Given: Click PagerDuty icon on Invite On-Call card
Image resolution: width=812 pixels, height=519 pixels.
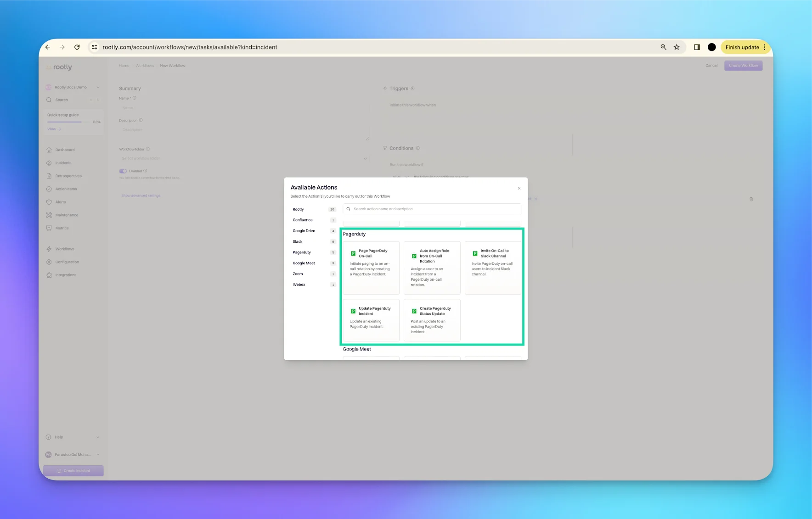Looking at the screenshot, I should click(475, 253).
